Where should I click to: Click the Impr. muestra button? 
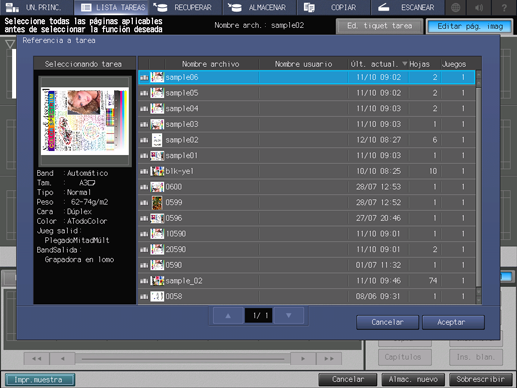[40, 380]
